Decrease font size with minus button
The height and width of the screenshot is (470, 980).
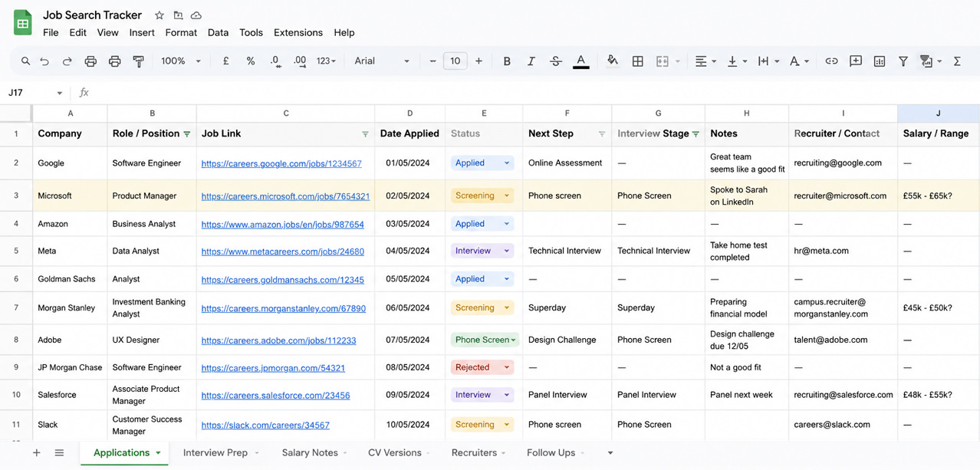pos(432,61)
